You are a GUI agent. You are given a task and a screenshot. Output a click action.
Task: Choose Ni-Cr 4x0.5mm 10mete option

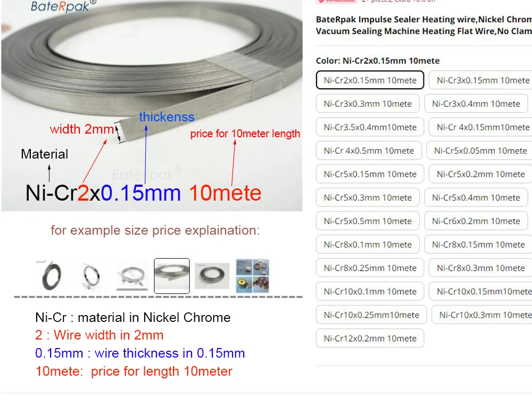point(369,151)
